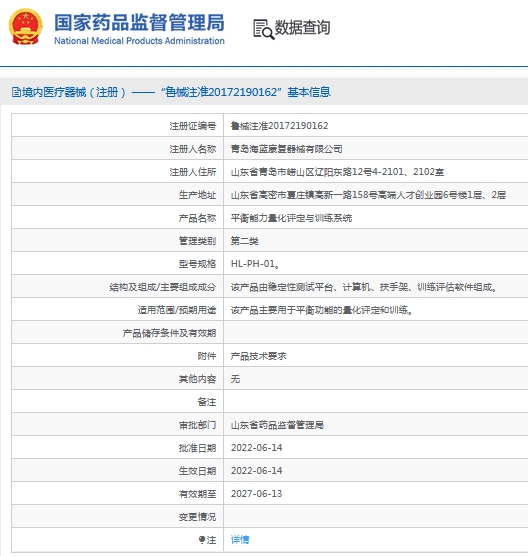
Task: Click intended use text 该产品主要用于平衡功能
Action: [321, 310]
